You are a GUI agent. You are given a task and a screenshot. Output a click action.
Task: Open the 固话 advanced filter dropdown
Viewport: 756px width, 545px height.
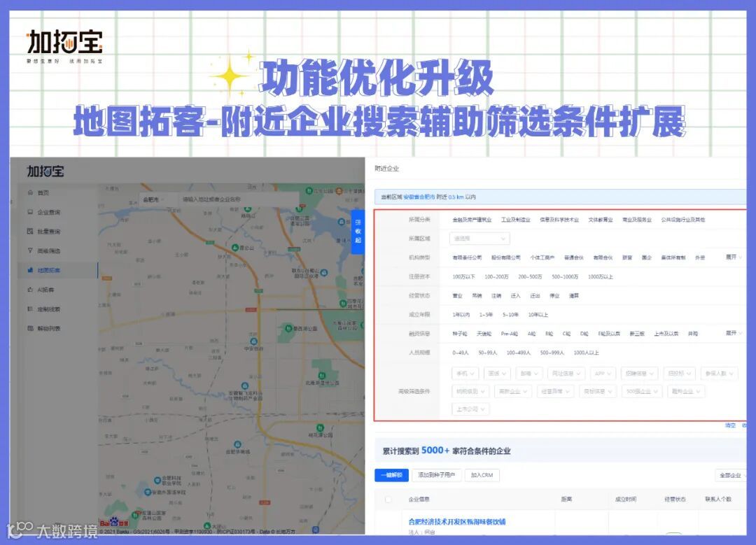[x=497, y=374]
